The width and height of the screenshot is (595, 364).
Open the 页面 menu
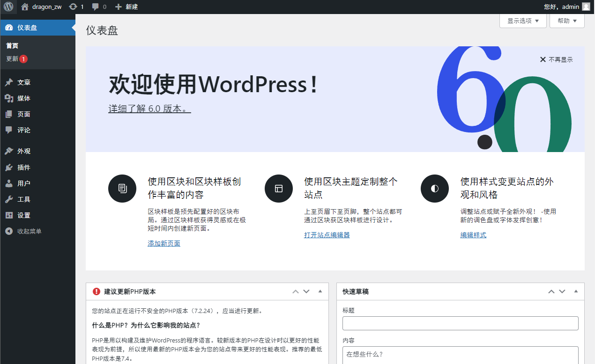[x=37, y=114]
